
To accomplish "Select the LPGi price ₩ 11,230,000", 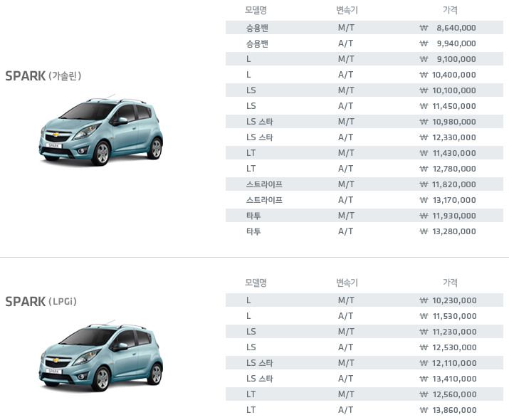I will click(448, 332).
